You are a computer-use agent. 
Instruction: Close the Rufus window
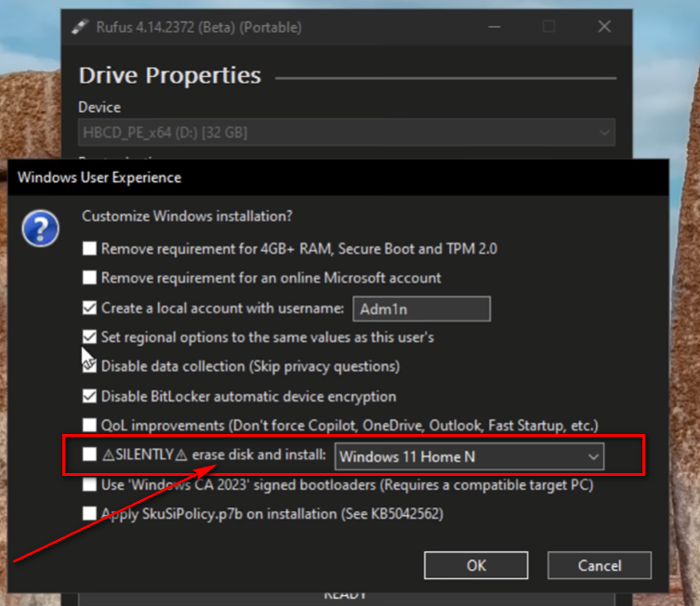click(604, 27)
